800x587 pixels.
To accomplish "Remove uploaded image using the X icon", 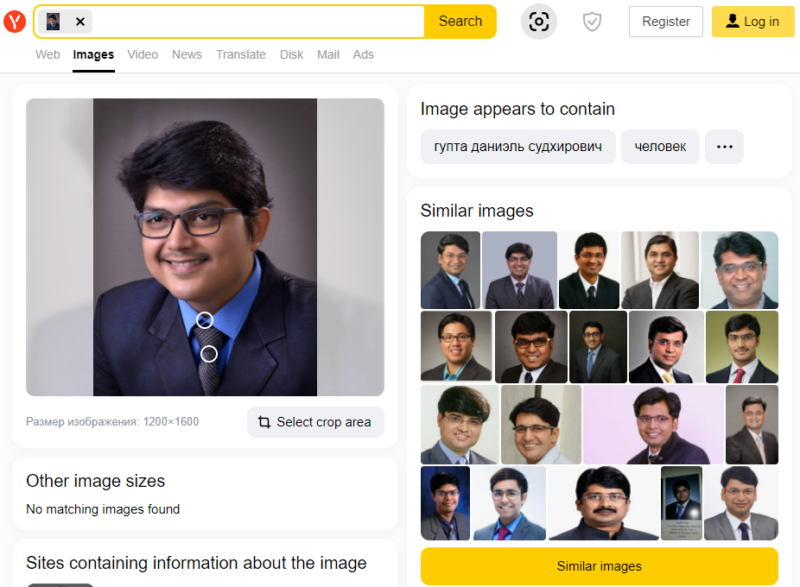I will (x=79, y=21).
